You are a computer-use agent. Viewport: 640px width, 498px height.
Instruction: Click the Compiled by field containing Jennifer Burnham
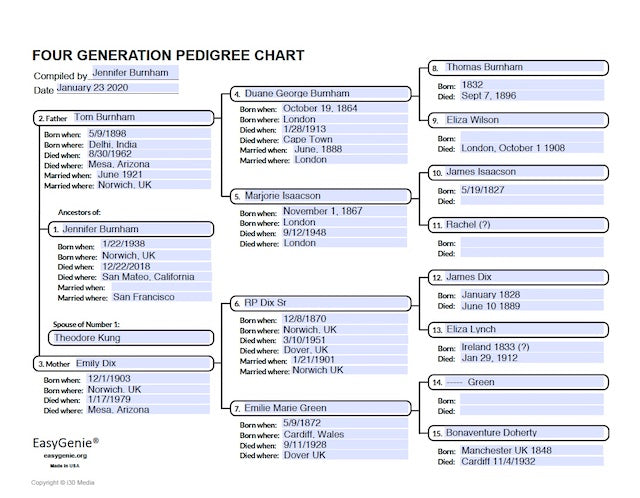tap(134, 73)
